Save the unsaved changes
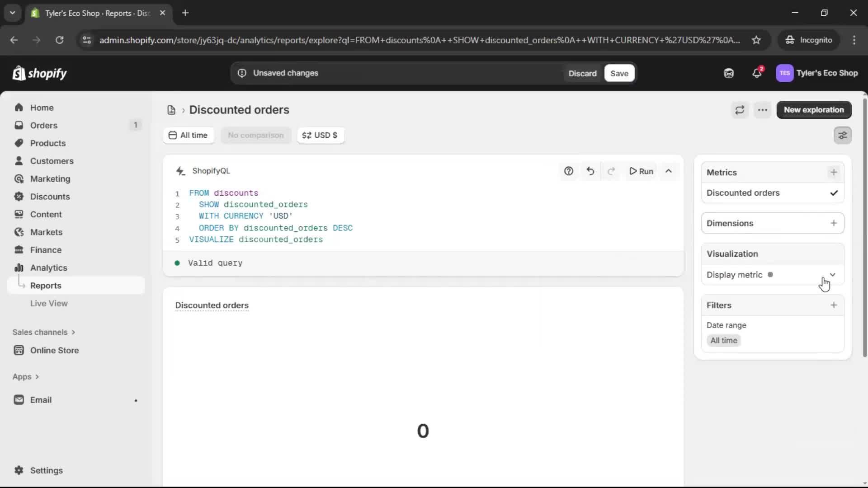Screen dimensions: 868x488 pyautogui.click(x=619, y=73)
